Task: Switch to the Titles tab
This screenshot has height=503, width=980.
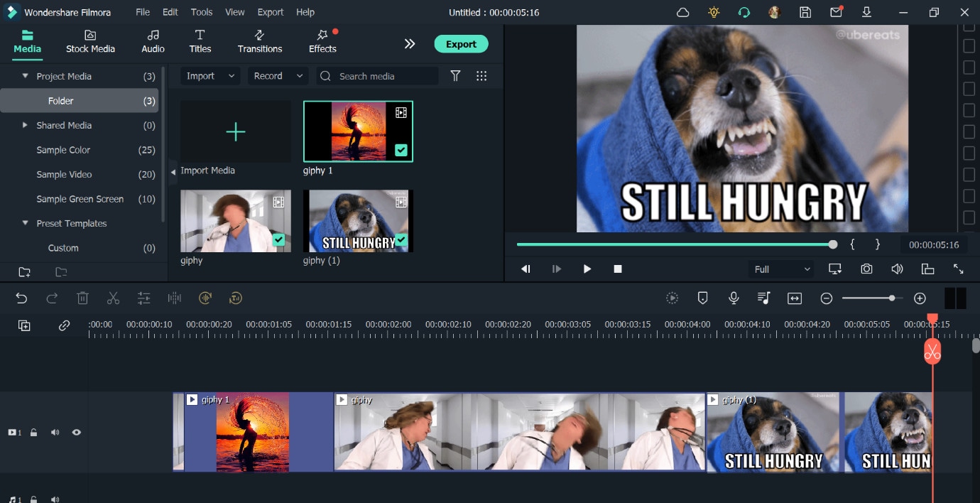Action: point(200,42)
